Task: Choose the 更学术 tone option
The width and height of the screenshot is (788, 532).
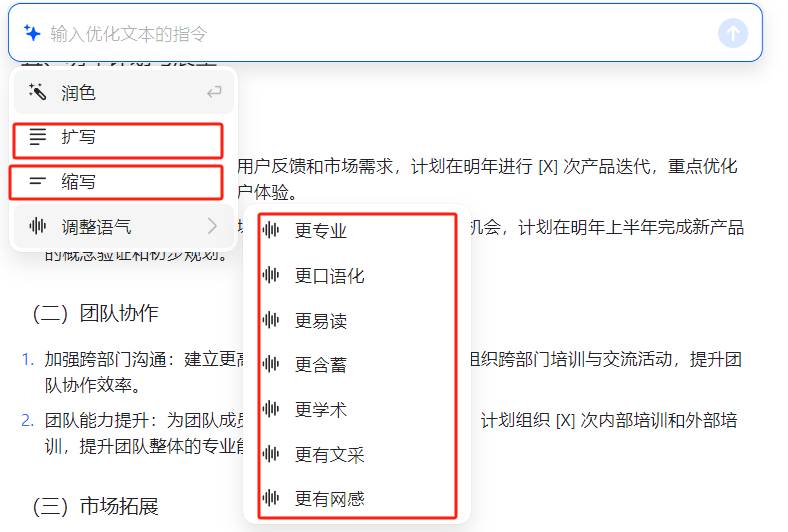Action: pyautogui.click(x=357, y=409)
